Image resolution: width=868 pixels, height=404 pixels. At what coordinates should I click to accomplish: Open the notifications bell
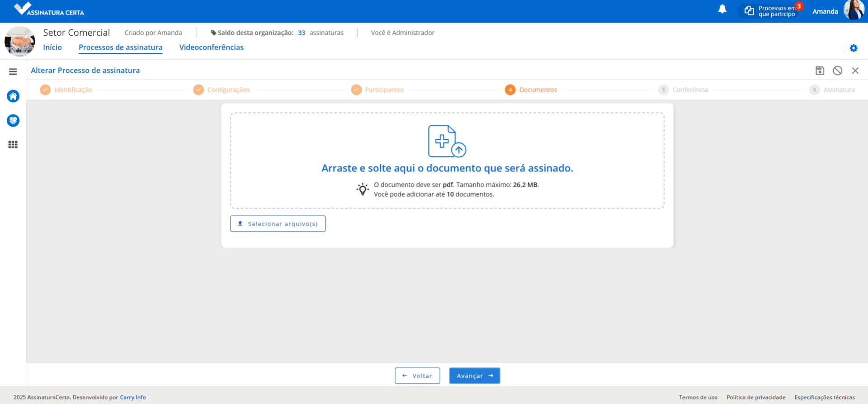[722, 10]
